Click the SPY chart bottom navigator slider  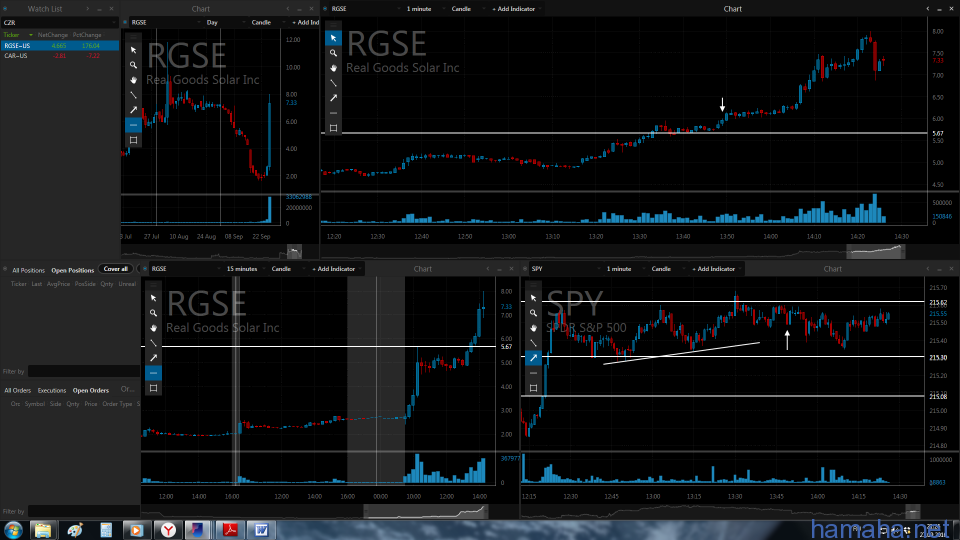(912, 511)
